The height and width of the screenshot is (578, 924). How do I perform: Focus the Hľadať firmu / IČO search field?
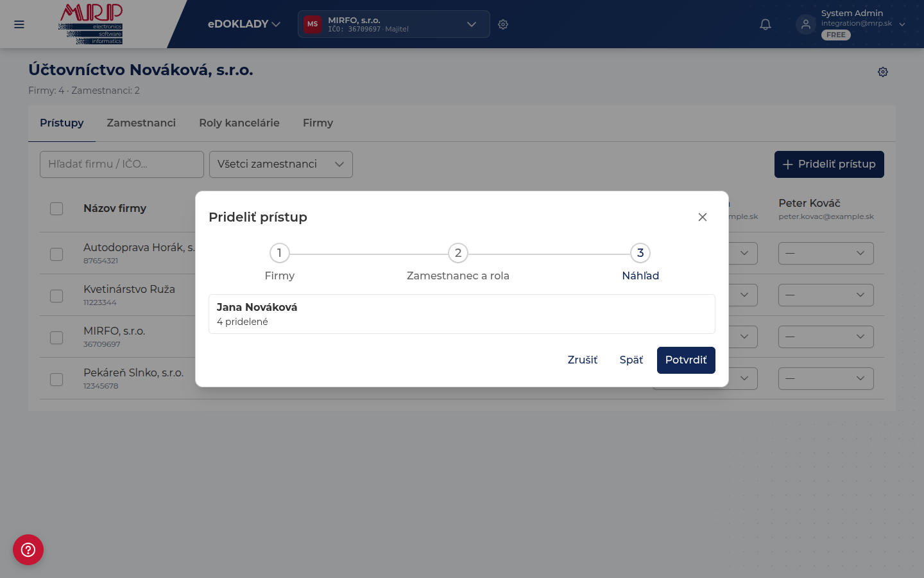point(122,164)
